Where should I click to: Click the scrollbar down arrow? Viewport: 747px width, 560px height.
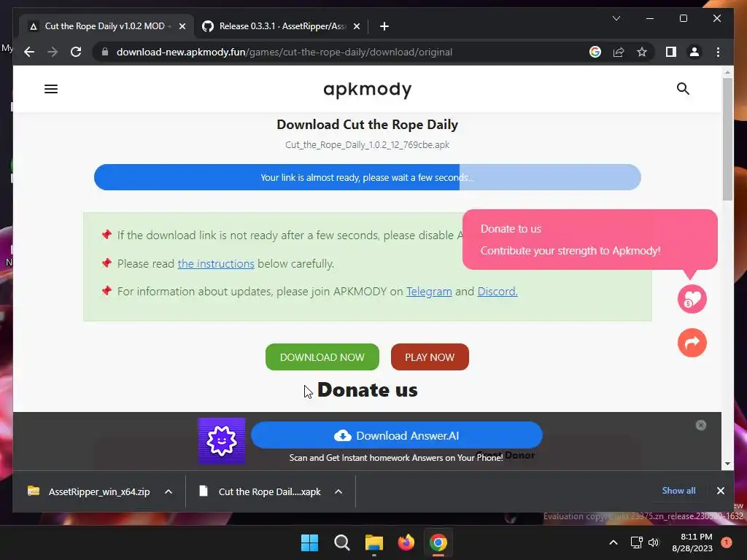tap(727, 464)
